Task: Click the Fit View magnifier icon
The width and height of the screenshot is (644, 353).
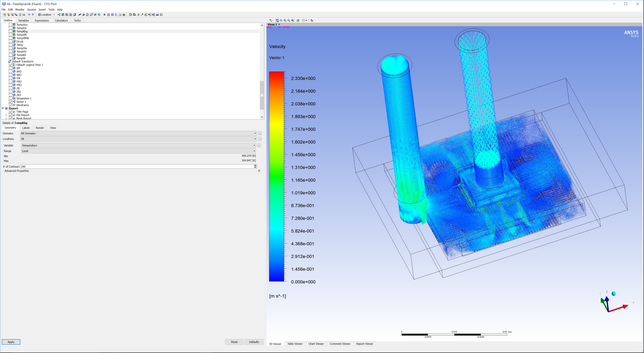Action: pyautogui.click(x=292, y=20)
